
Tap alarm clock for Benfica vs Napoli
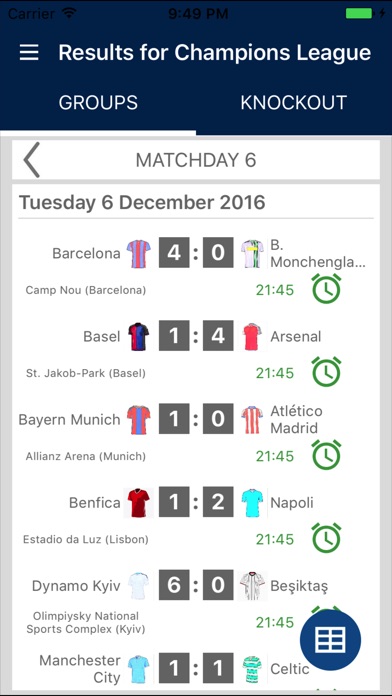(326, 538)
